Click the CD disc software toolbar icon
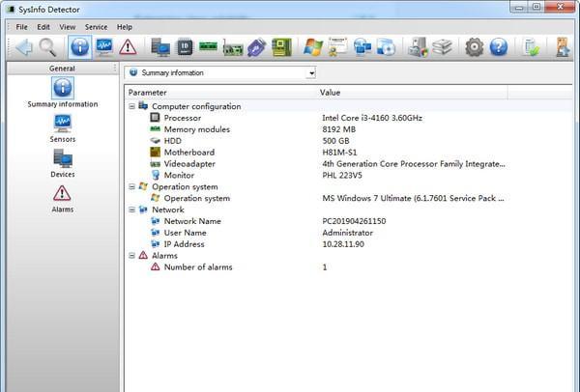Screen dimensions: 580x392 click(x=386, y=47)
